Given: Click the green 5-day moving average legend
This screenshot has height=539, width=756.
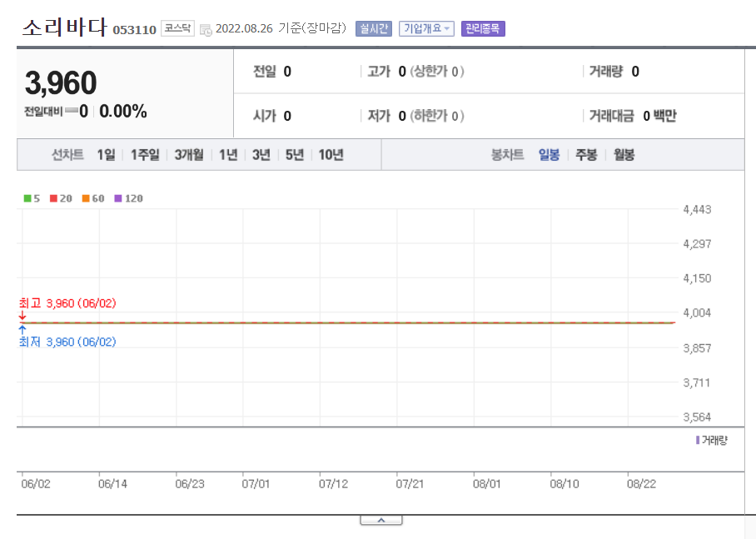Looking at the screenshot, I should 32,198.
